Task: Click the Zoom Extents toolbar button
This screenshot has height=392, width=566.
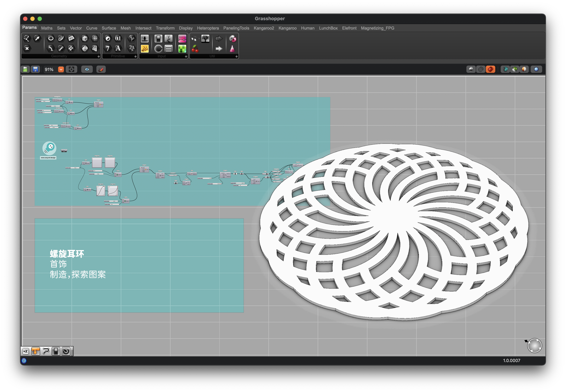Action: (x=71, y=69)
